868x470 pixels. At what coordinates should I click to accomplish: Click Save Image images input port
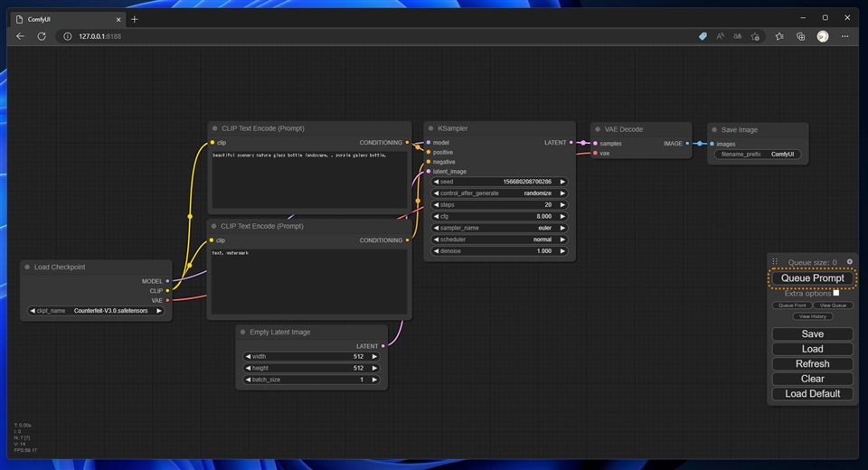pos(712,144)
